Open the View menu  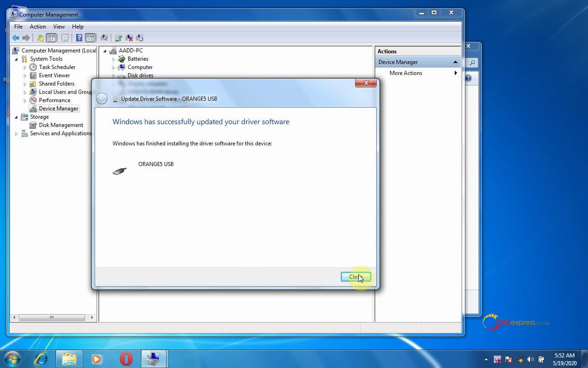point(59,27)
